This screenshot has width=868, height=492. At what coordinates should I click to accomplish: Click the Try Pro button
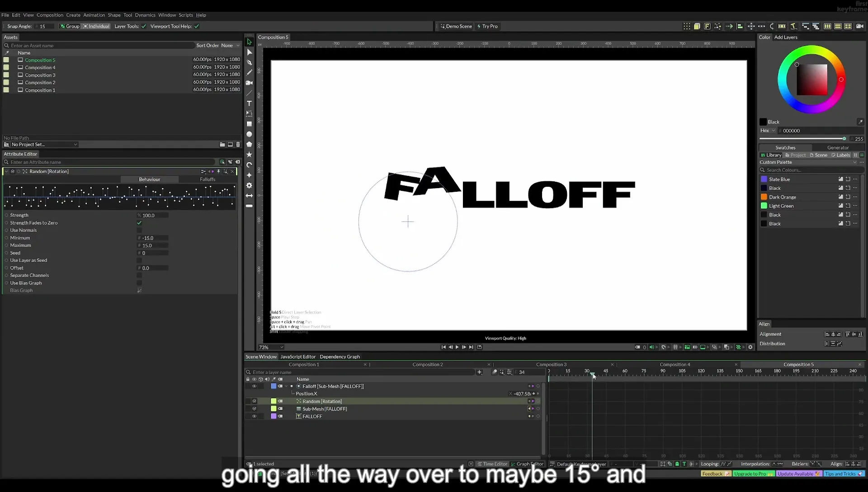[x=488, y=26]
